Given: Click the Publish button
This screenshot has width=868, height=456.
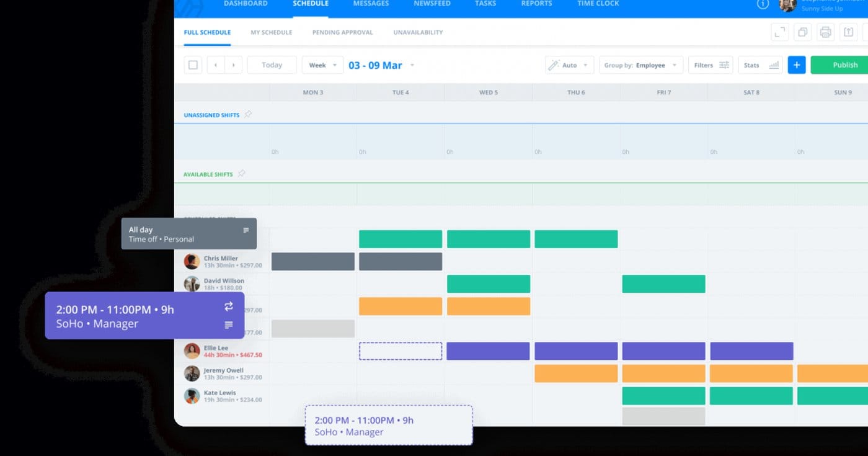Looking at the screenshot, I should tap(839, 65).
